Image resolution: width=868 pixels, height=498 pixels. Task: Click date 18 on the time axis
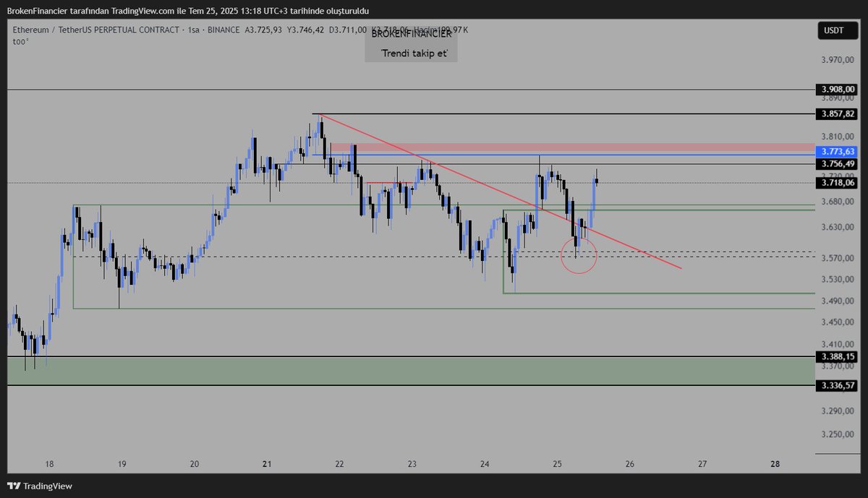[x=49, y=465]
